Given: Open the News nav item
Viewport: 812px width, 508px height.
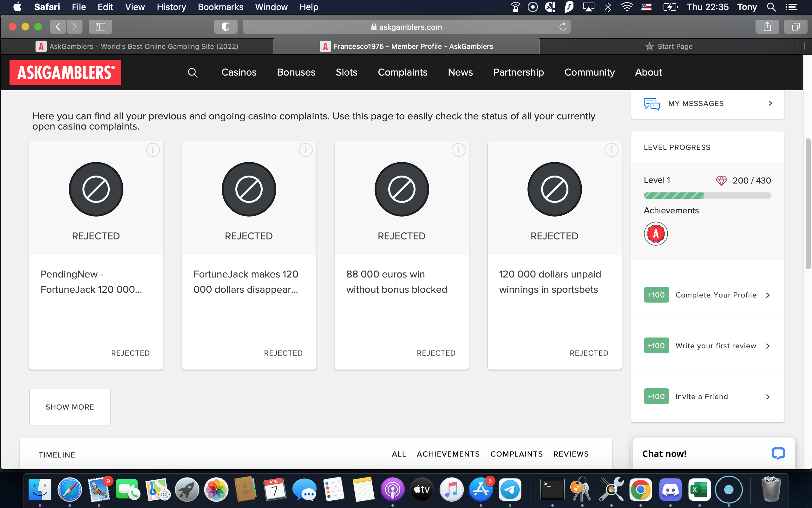Looking at the screenshot, I should click(x=460, y=72).
